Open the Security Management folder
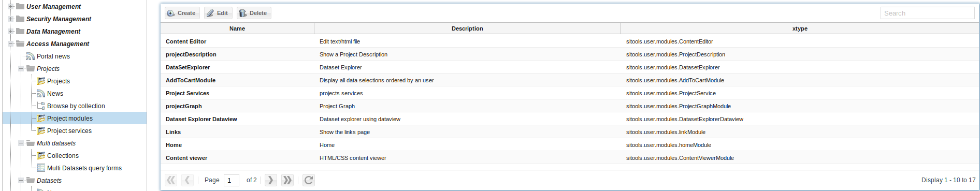Screen dimensions: 980x191 (59, 19)
